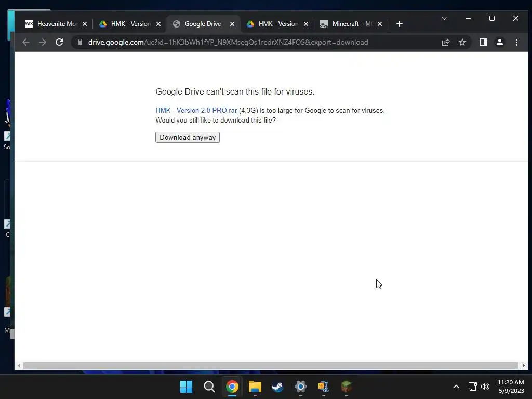This screenshot has width=532, height=399.
Task: Open the gear app on taskbar
Action: point(301,387)
